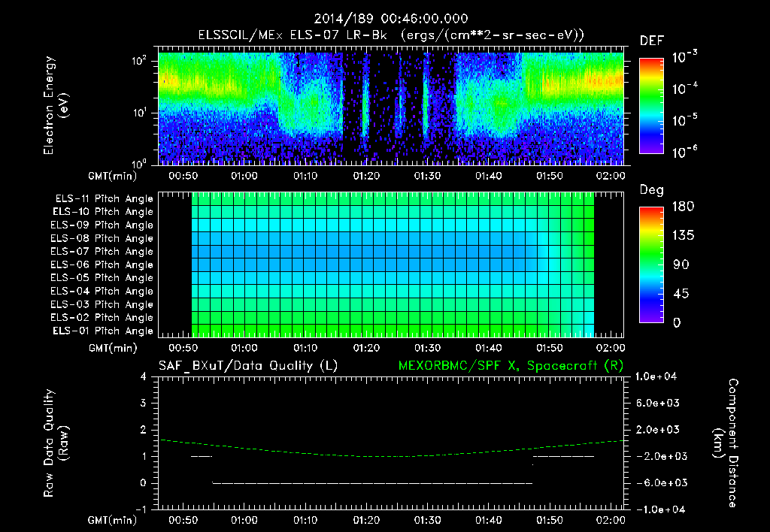This screenshot has width=770, height=532.
Task: Click the Electron Energy (eV) axis label
Action: [56, 105]
